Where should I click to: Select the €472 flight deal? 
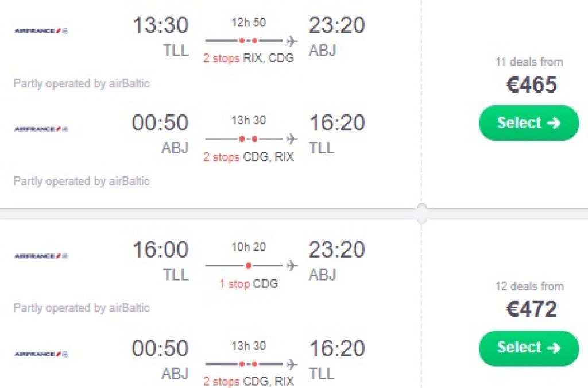tap(529, 348)
